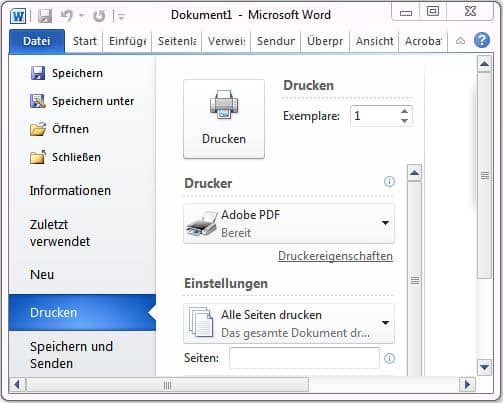Open the Alle Seiten drucken dropdown
Viewport: 503px width, 403px height.
coord(289,323)
